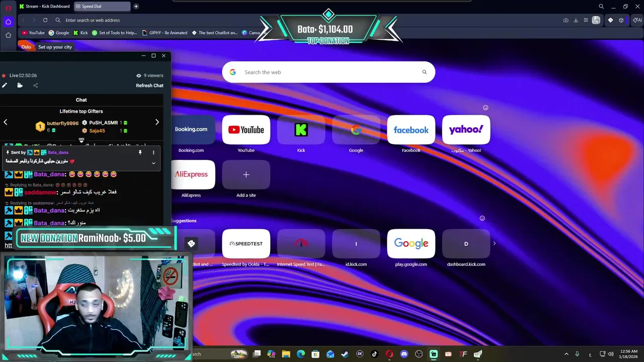Switch to the Speed Dial tab

(102, 7)
